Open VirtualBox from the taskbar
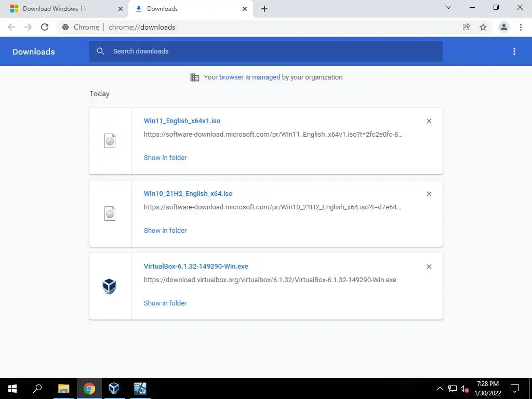532x399 pixels. coord(114,389)
